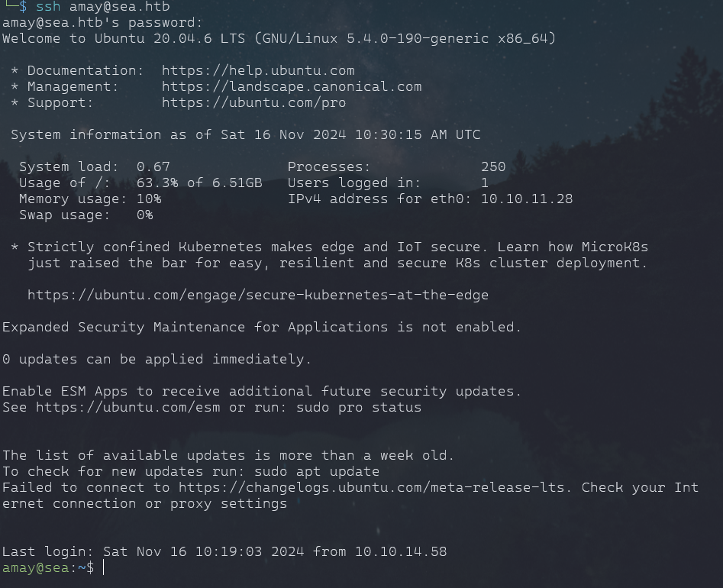
Task: Click the ubuntu.com/pro support link
Action: [x=253, y=102]
